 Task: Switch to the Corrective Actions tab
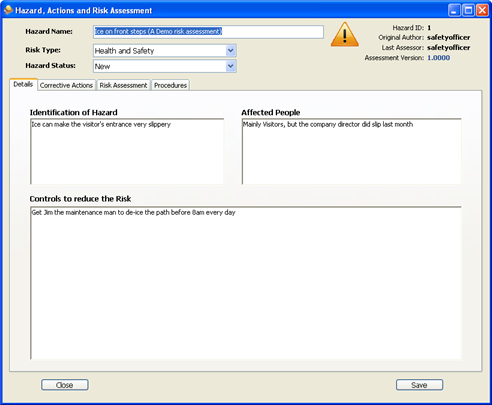point(66,85)
